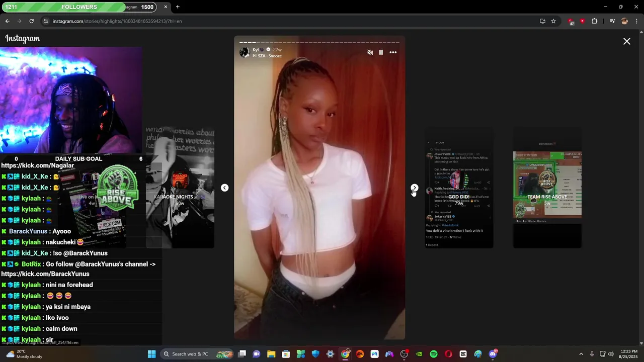This screenshot has height=362, width=644.
Task: Open the KARAOKE NIGHTS highlight thumbnail
Action: (x=180, y=188)
